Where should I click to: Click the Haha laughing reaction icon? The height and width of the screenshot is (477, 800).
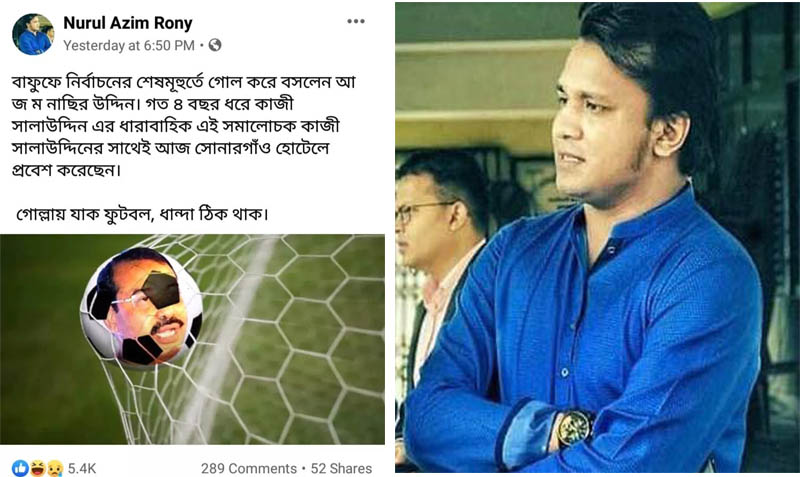point(37,468)
